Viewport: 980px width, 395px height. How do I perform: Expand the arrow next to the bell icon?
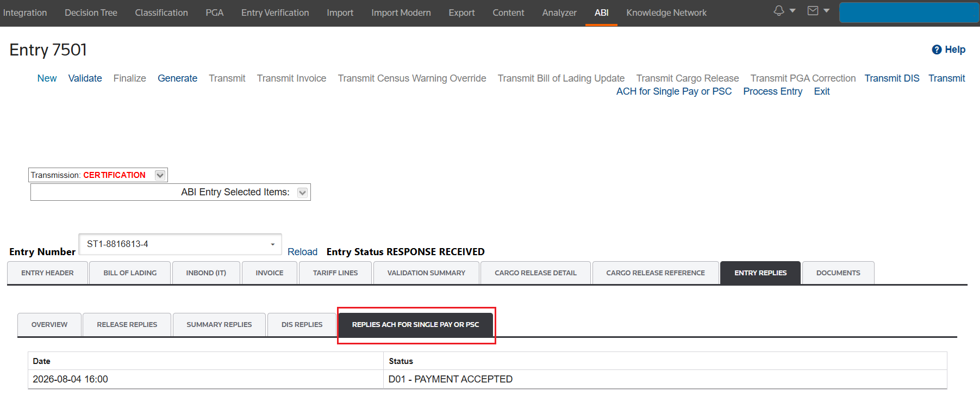pos(792,10)
